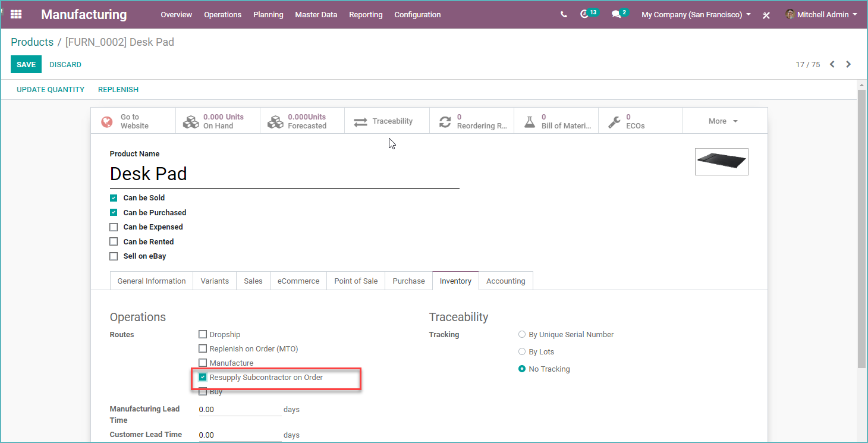Screen dimensions: 868x443
Task: Open the activities clock icon showing 13
Action: click(x=586, y=13)
